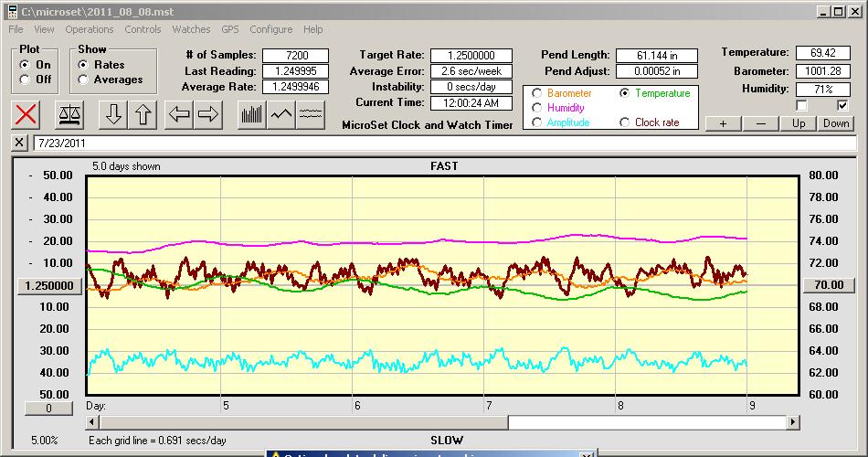Select the Humidity radio button
The height and width of the screenshot is (457, 868).
(536, 108)
